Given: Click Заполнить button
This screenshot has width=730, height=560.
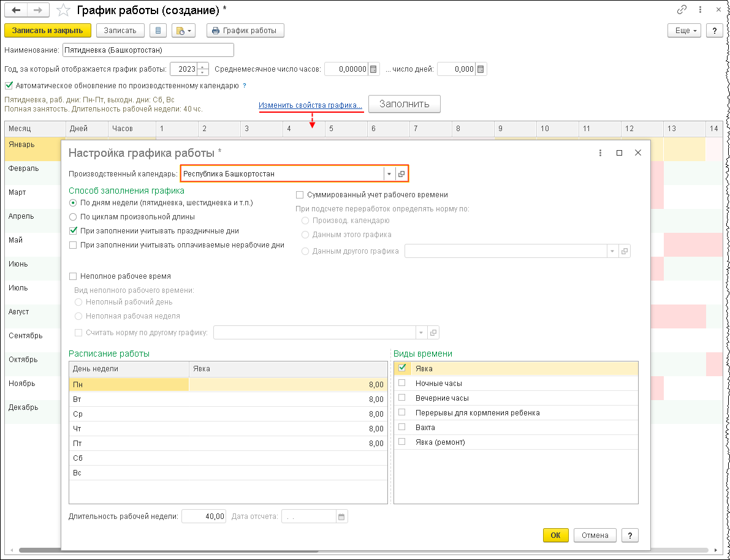Looking at the screenshot, I should 404,104.
